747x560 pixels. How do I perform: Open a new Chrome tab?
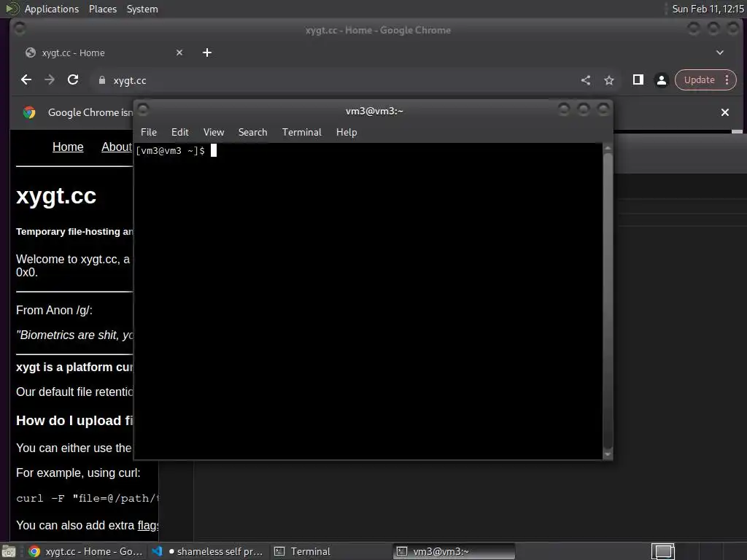206,52
